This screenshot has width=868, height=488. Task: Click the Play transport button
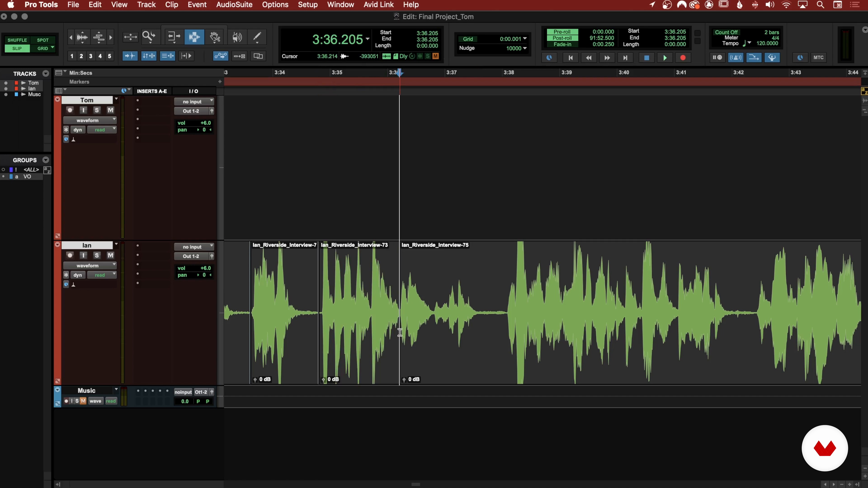665,58
